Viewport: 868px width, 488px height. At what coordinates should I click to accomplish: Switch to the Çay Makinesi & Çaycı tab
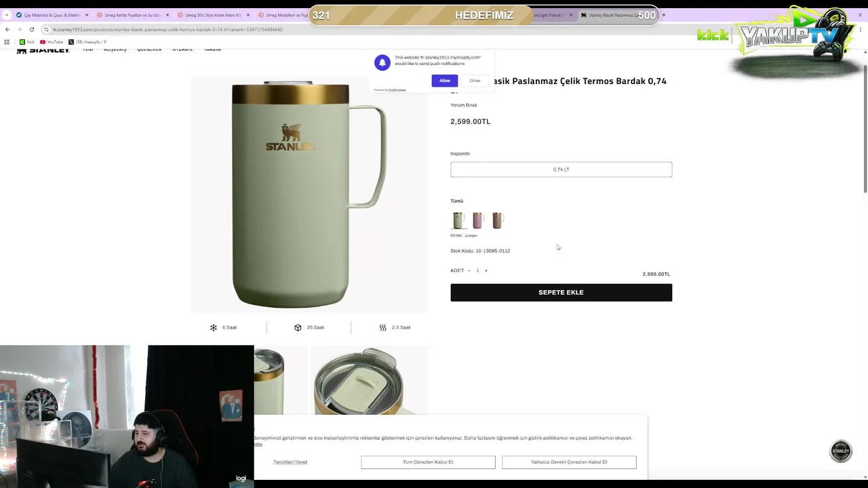(x=52, y=15)
